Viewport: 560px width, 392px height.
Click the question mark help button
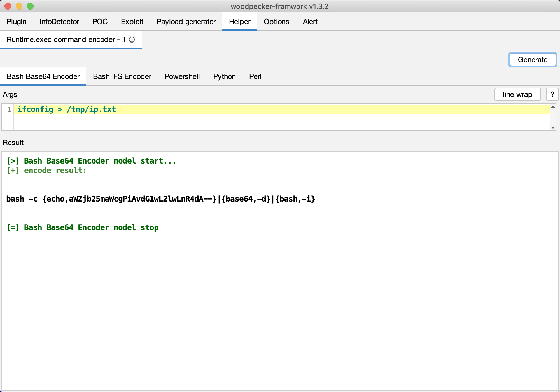pyautogui.click(x=552, y=94)
